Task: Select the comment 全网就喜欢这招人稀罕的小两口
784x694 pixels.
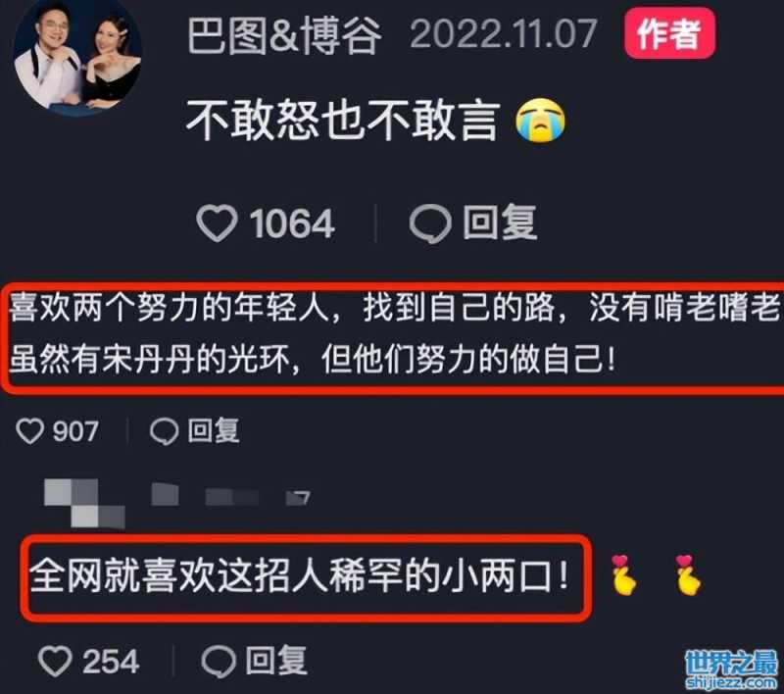Action: (x=299, y=576)
